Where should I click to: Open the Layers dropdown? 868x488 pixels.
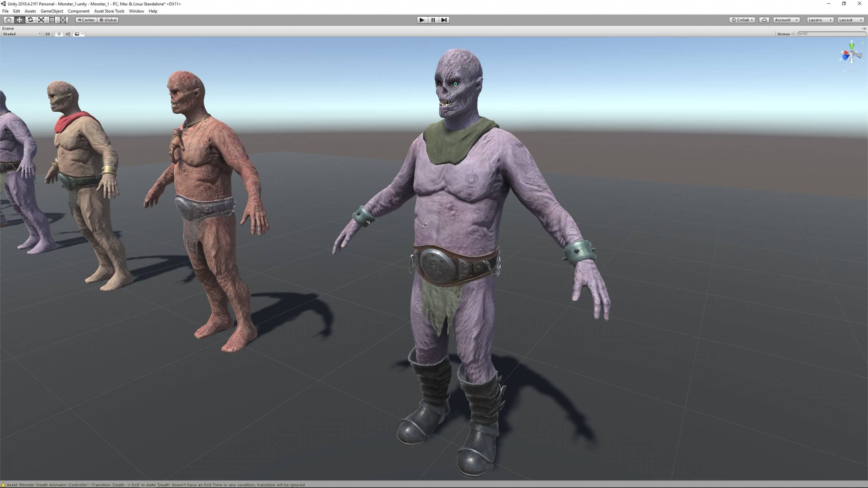click(820, 20)
